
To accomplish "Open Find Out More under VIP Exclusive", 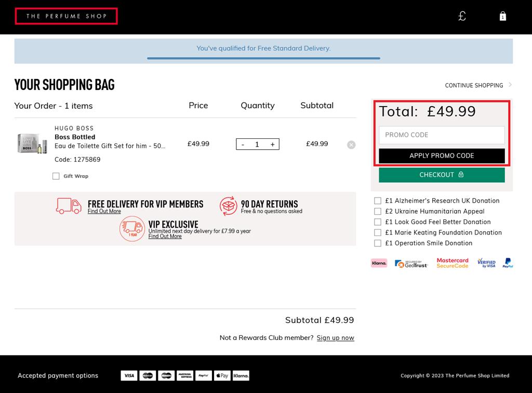I will (x=165, y=236).
